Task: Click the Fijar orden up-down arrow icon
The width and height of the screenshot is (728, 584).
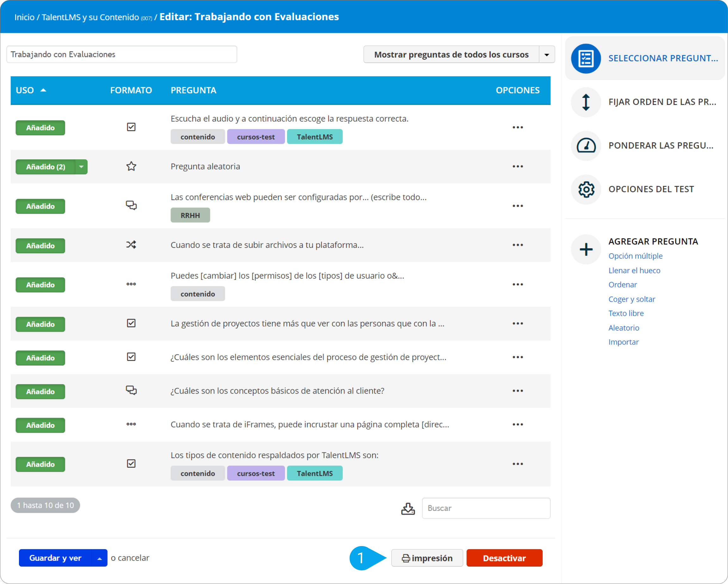Action: (586, 102)
